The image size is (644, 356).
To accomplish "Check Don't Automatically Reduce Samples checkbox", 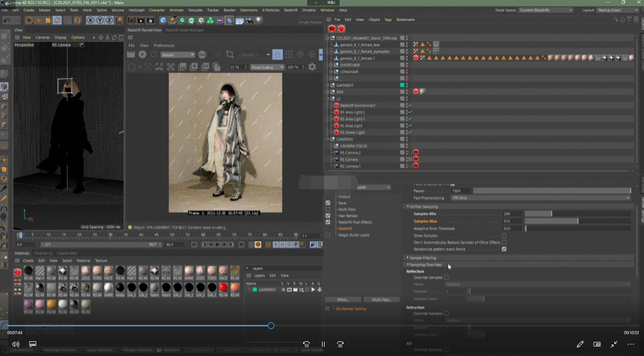I will click(504, 242).
